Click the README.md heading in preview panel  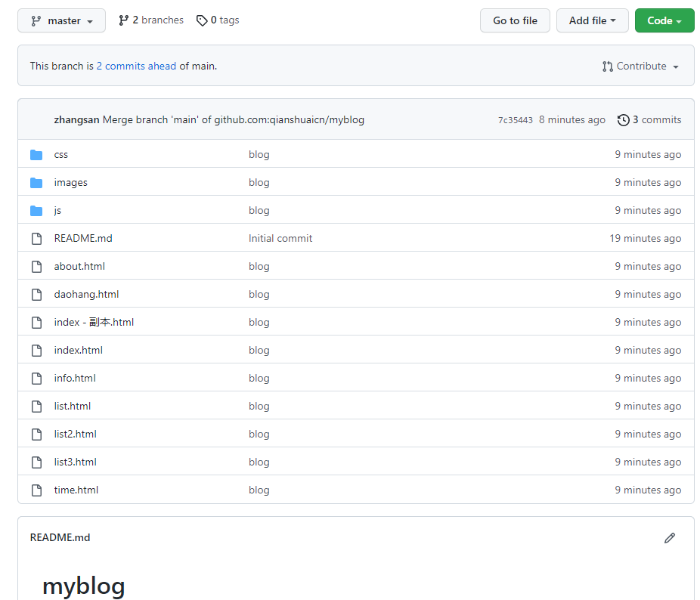tap(60, 537)
